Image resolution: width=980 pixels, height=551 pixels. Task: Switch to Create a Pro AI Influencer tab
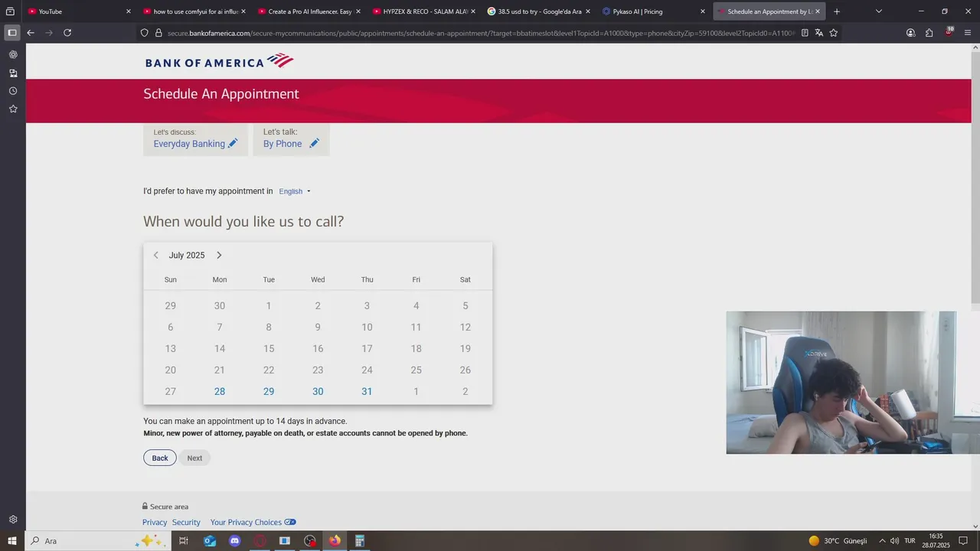(x=309, y=11)
